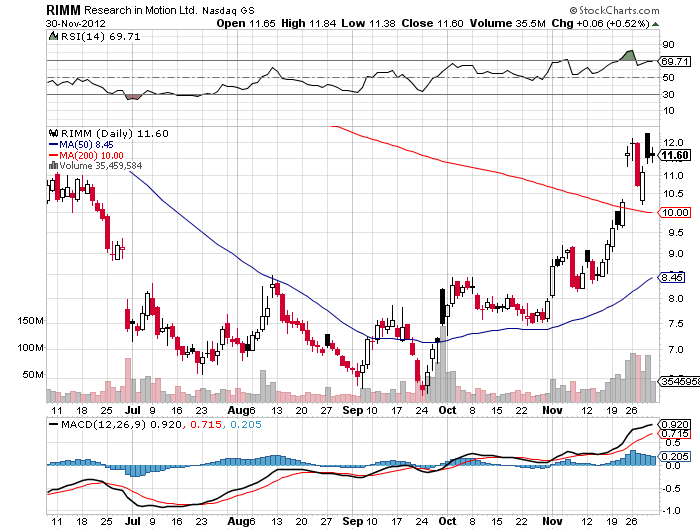Click the -1.0 label on MACD axis
Image resolution: width=700 pixels, height=530 pixels.
(672, 510)
